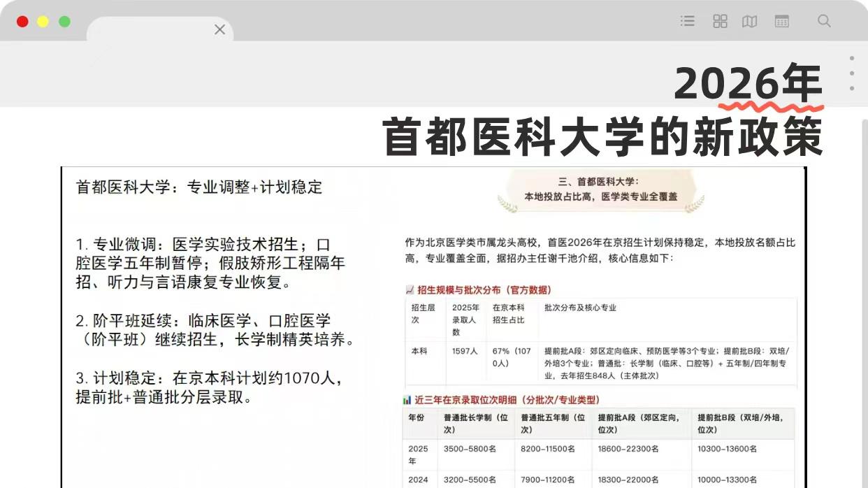This screenshot has width=868, height=488.
Task: Click the cell 7900-11200名
Action: (x=548, y=480)
